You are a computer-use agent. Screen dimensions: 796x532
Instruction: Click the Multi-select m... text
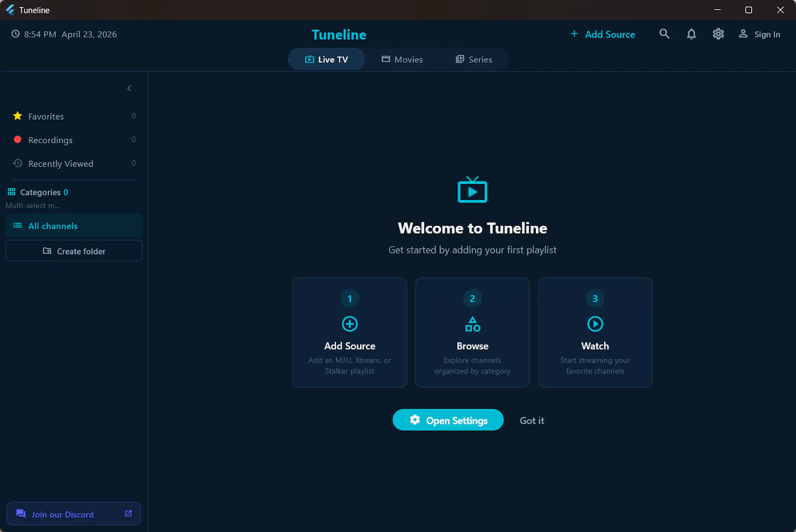[33, 205]
